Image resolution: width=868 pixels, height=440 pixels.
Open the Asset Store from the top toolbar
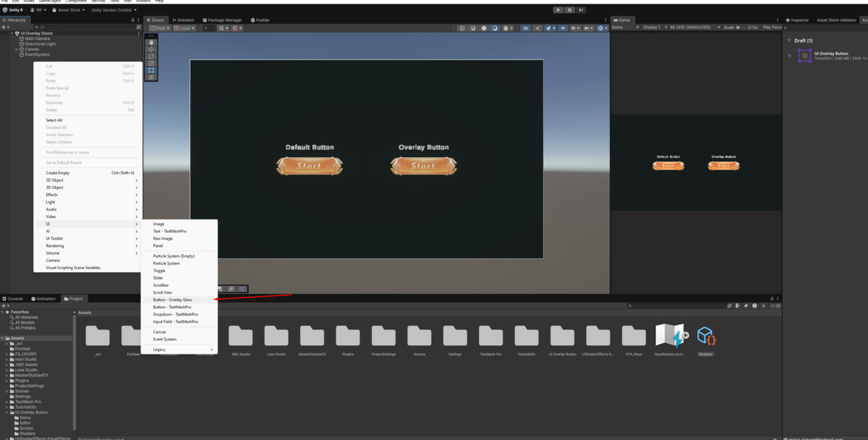(x=70, y=9)
